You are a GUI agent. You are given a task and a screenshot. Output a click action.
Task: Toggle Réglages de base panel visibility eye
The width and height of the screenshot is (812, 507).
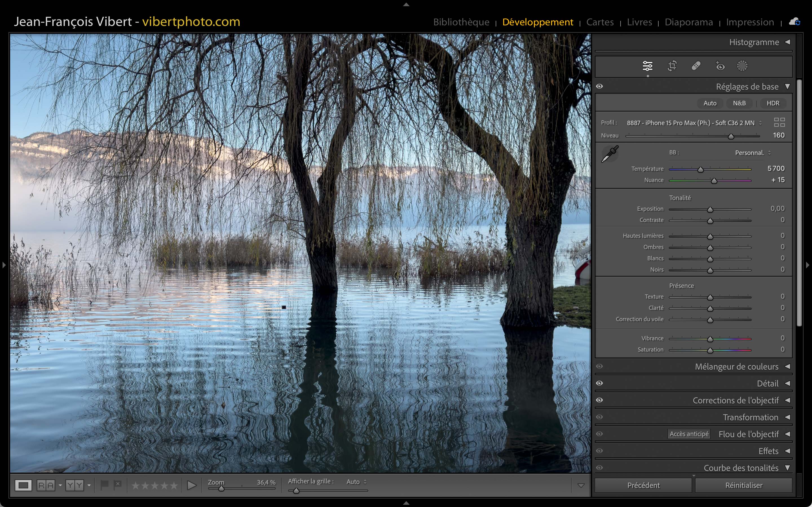(x=600, y=86)
